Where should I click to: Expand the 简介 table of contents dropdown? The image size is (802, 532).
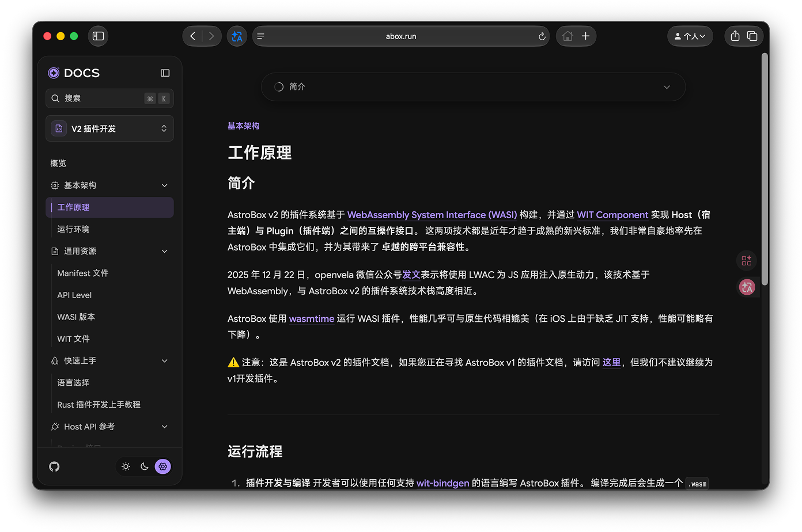coord(473,87)
